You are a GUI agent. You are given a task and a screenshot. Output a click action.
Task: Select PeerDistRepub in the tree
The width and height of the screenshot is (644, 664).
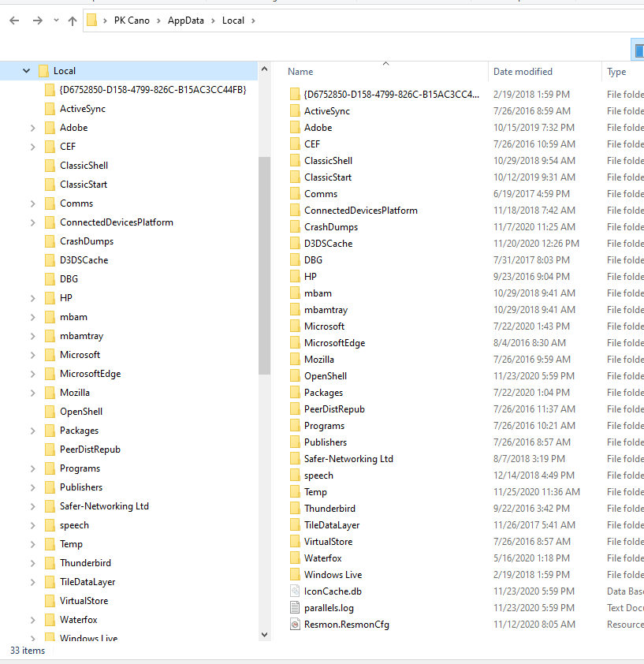tap(90, 450)
